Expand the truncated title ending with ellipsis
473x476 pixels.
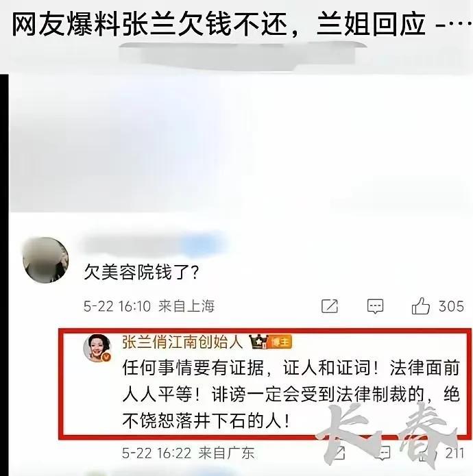pyautogui.click(x=453, y=24)
